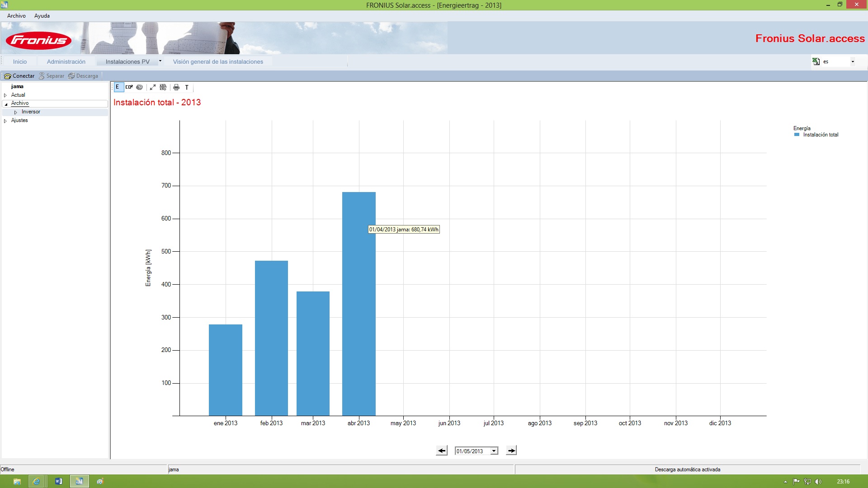Open the Archivo menu
This screenshot has height=488, width=868.
[x=16, y=16]
